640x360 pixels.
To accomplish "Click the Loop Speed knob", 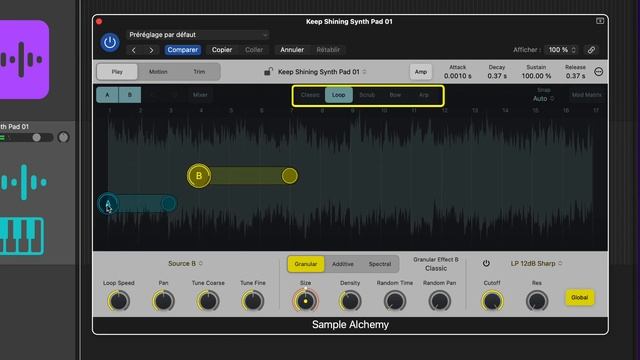I will pyautogui.click(x=118, y=301).
